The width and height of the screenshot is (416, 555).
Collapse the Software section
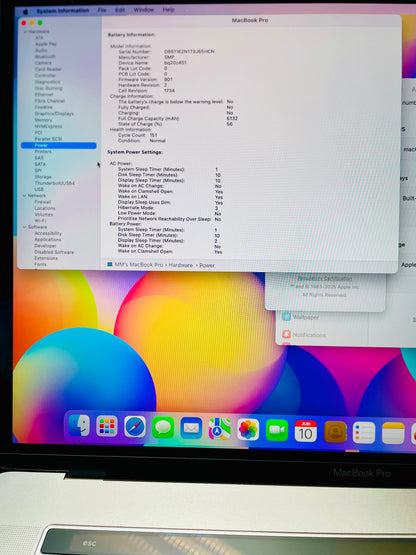click(24, 227)
